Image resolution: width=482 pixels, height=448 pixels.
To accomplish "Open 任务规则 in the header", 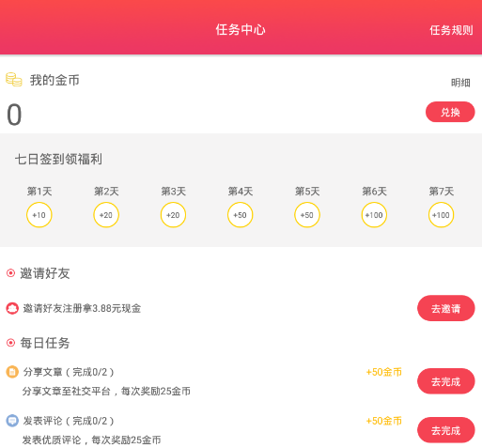I will (x=451, y=30).
